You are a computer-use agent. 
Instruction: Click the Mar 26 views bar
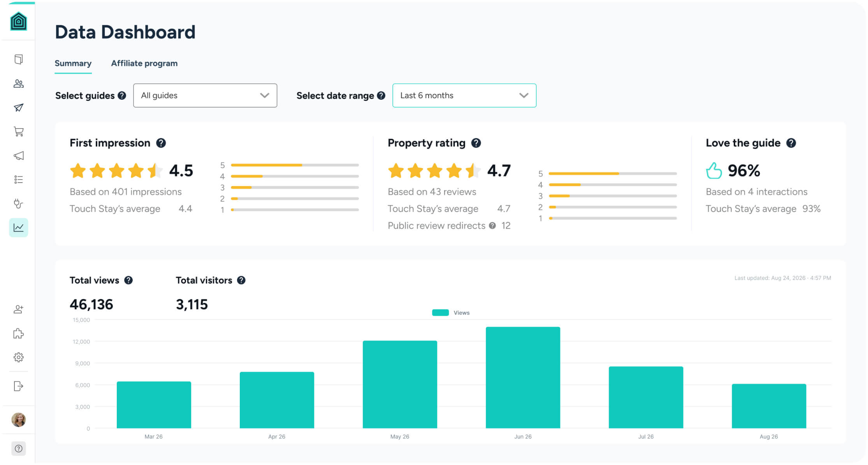[154, 405]
